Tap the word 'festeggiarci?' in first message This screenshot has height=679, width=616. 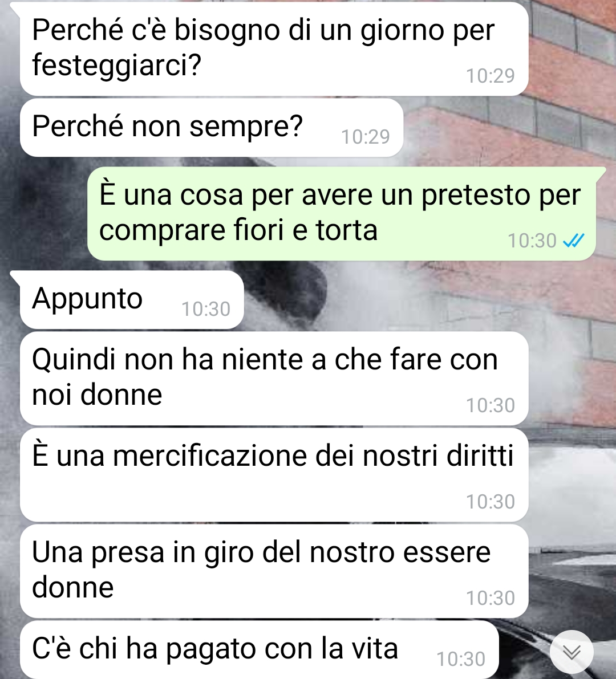tap(116, 66)
